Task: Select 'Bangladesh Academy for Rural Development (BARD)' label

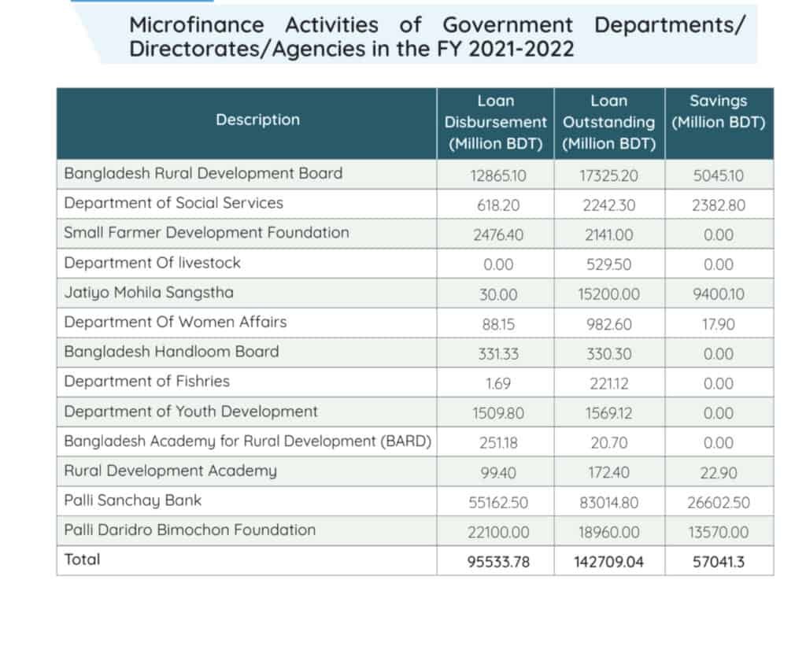Action: pyautogui.click(x=247, y=441)
